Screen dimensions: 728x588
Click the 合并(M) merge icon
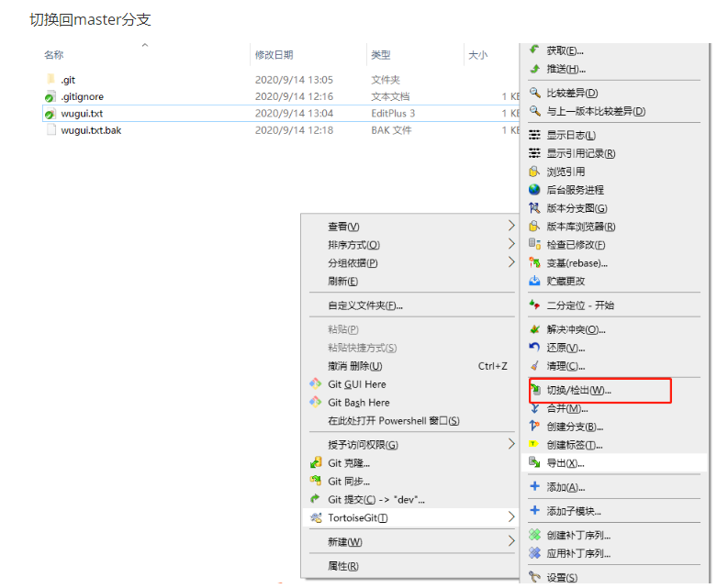[x=534, y=408]
